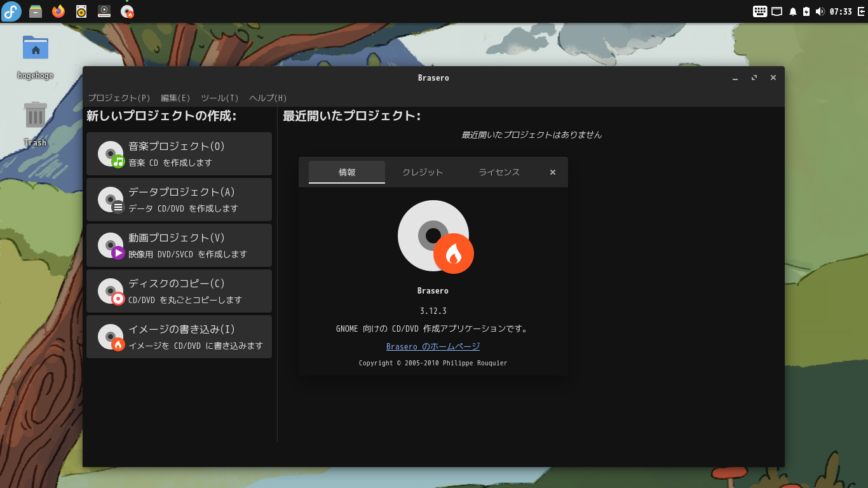The image size is (868, 488).
Task: Start a new 音楽プロジェクト(O) audio CD project
Action: (x=179, y=154)
